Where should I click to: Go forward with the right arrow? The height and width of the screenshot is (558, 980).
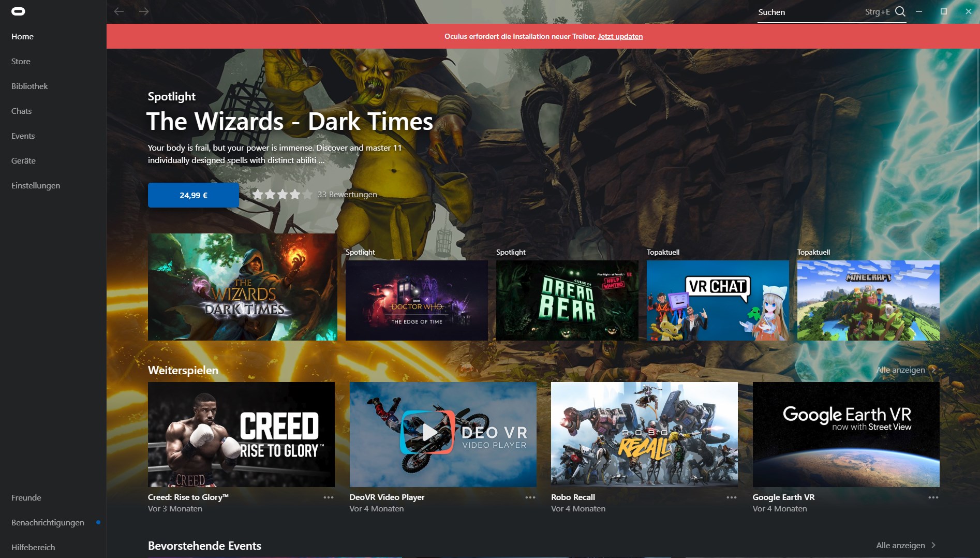(x=144, y=11)
